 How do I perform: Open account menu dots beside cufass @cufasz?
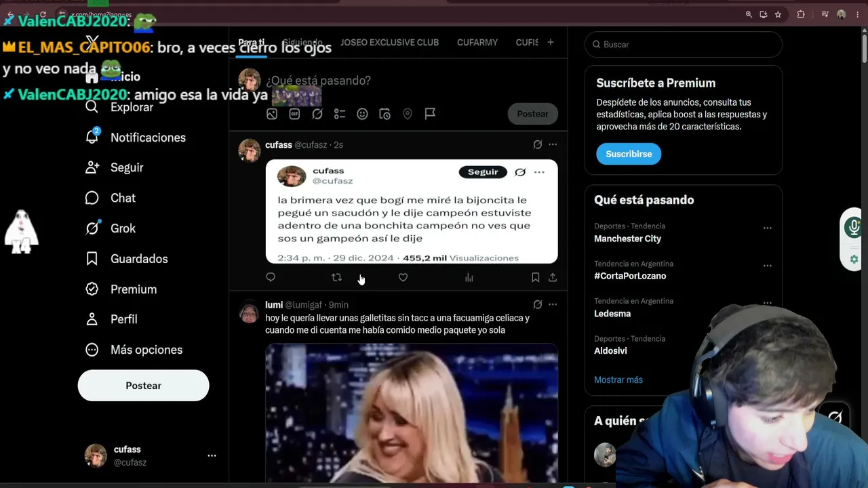212,456
